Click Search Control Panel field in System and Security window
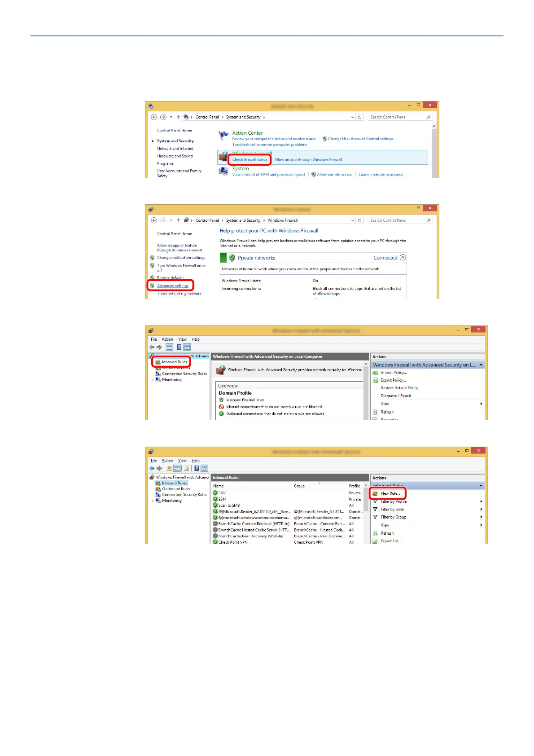534x756 pixels. click(x=400, y=117)
